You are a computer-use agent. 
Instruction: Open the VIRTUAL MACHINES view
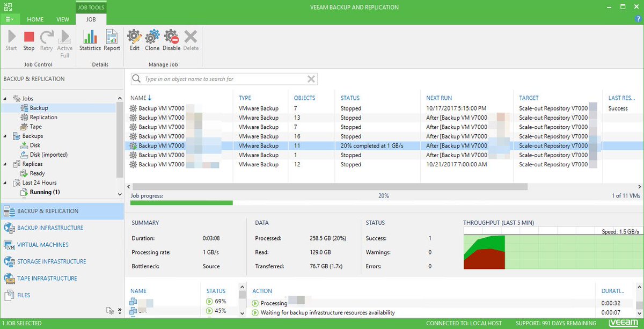coord(62,245)
